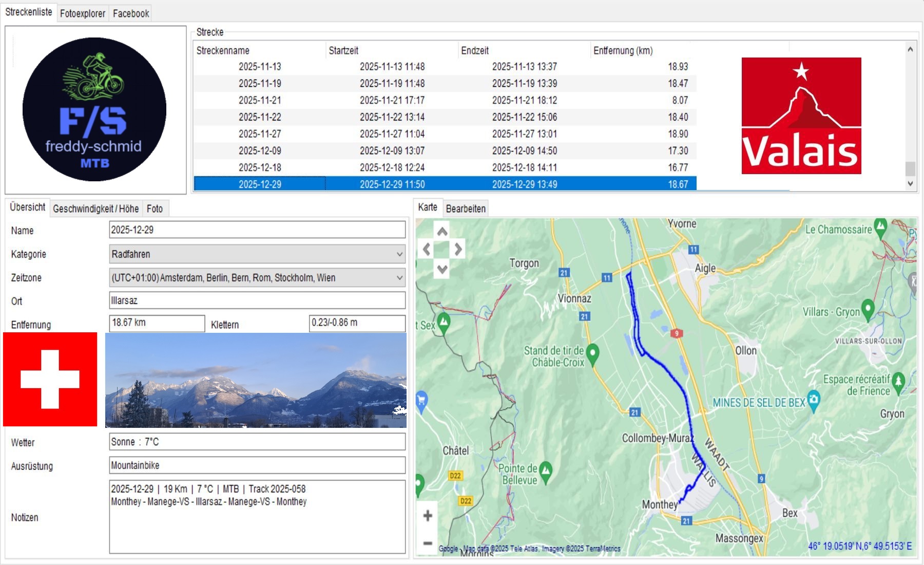This screenshot has width=924, height=565.
Task: Open the Kategorie dropdown
Action: 399,254
